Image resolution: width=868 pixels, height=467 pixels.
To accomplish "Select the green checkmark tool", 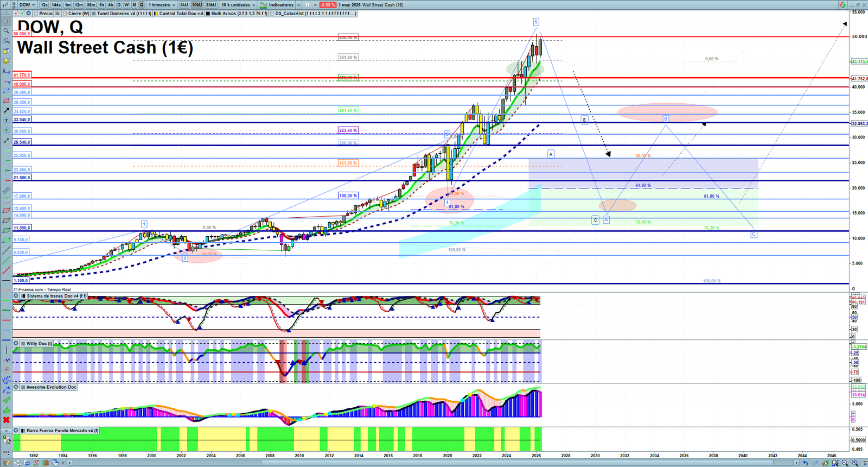I will pos(7,401).
